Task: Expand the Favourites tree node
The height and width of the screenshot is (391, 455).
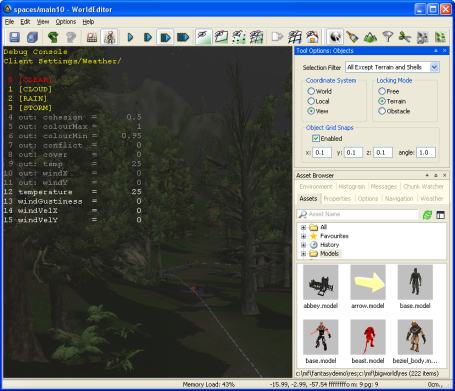Action: click(303, 236)
